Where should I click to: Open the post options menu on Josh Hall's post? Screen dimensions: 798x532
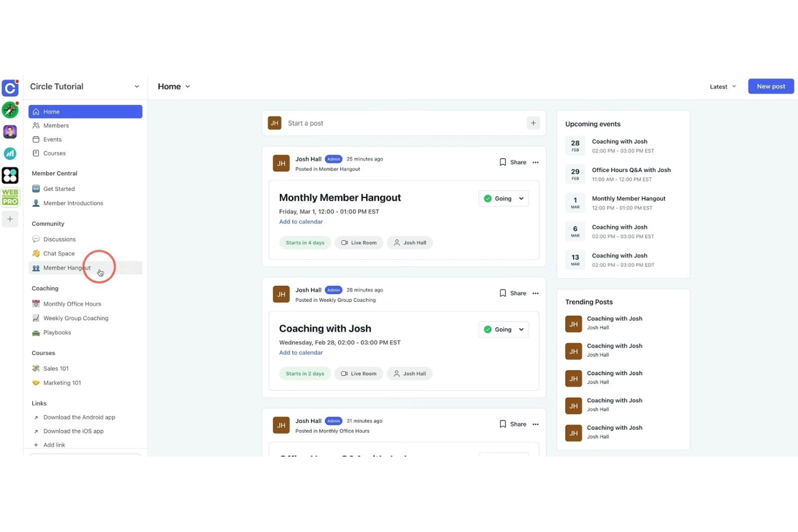point(535,162)
